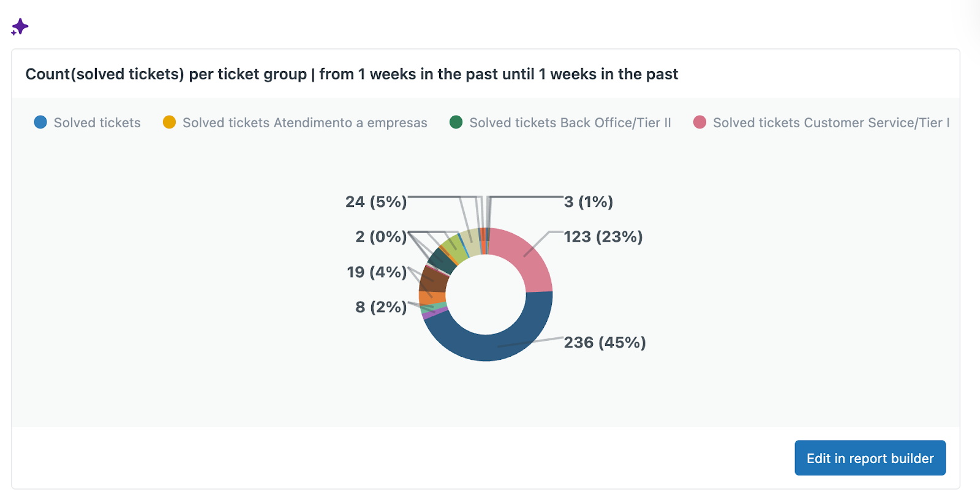Click the 123 (23%) data label

tap(603, 237)
